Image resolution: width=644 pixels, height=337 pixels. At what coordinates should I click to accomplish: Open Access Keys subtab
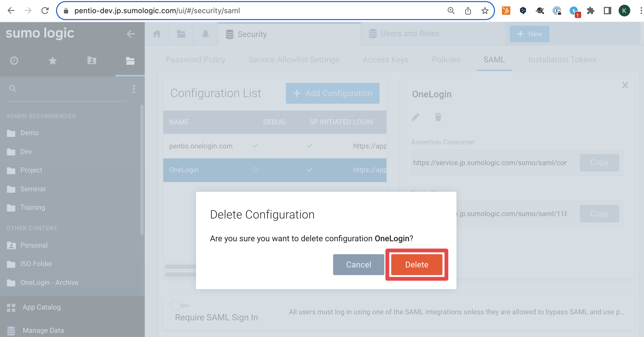(385, 60)
